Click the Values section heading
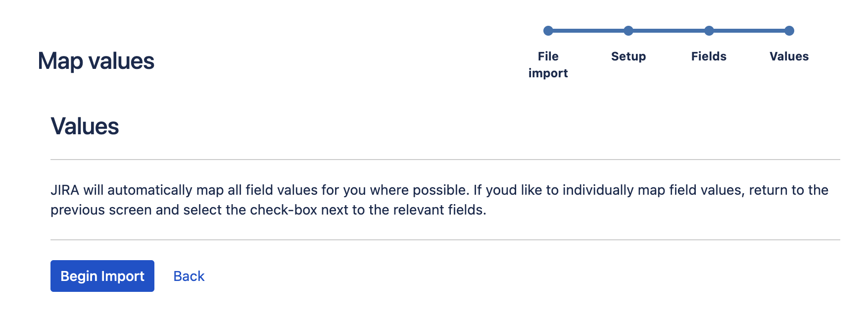This screenshot has width=868, height=331. [x=85, y=126]
